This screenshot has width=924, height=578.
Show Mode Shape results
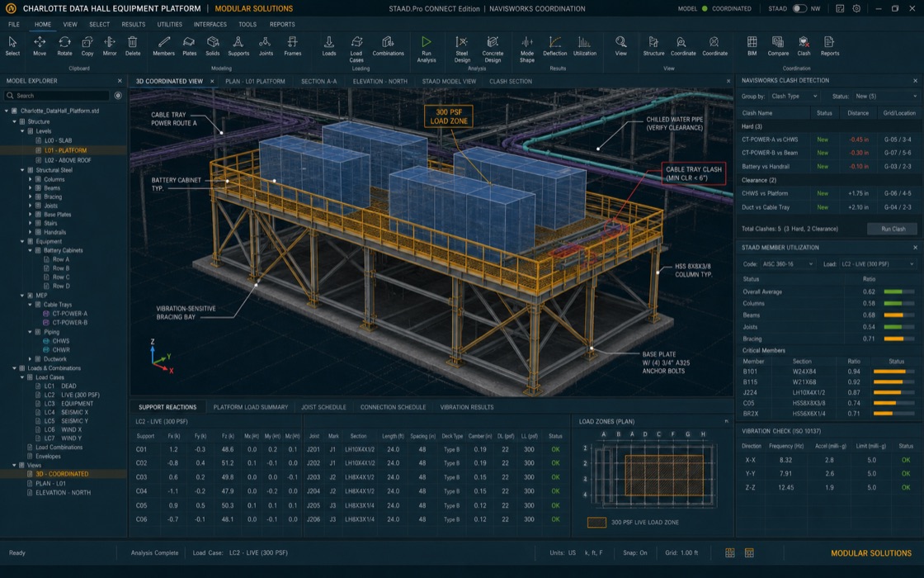click(x=527, y=49)
